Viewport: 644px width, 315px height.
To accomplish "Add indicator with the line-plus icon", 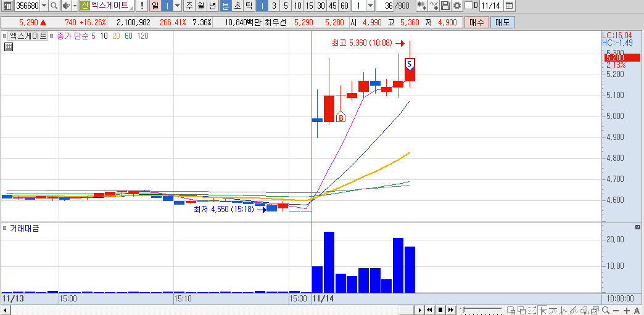I will click(x=434, y=6).
